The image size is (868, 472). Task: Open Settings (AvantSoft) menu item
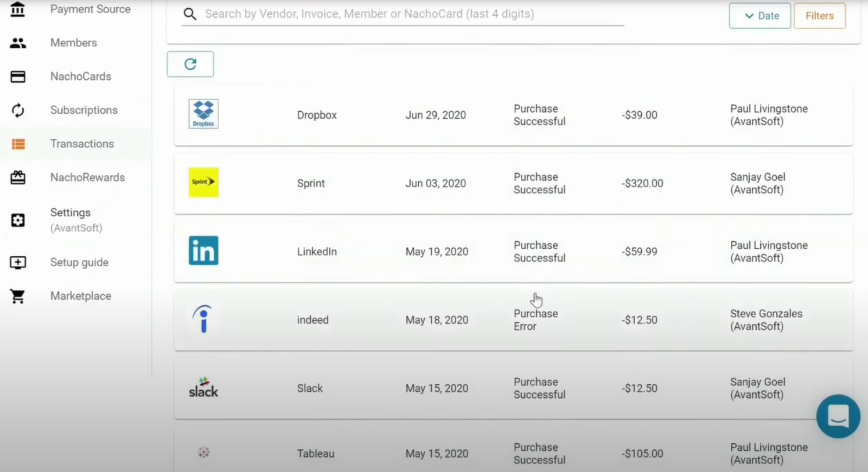coord(70,220)
